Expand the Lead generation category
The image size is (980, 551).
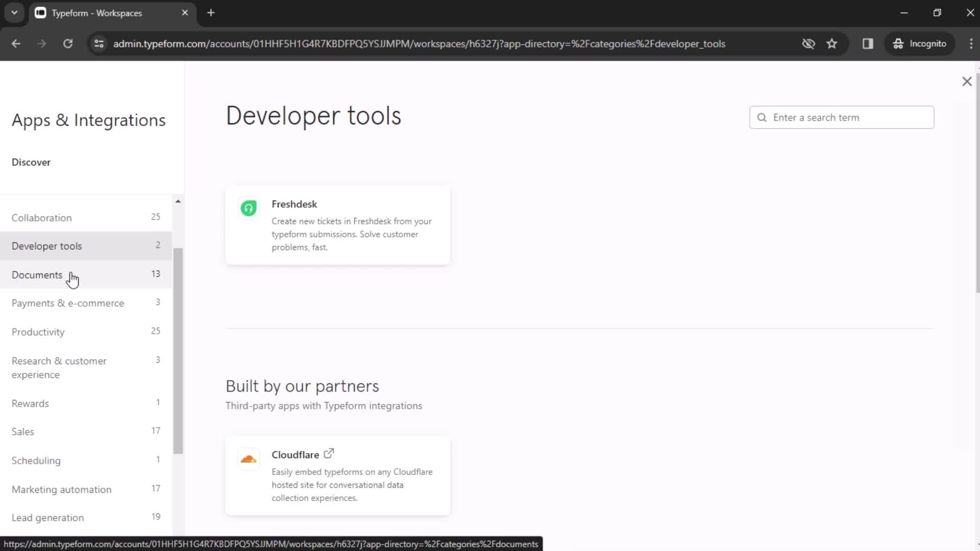tap(48, 517)
